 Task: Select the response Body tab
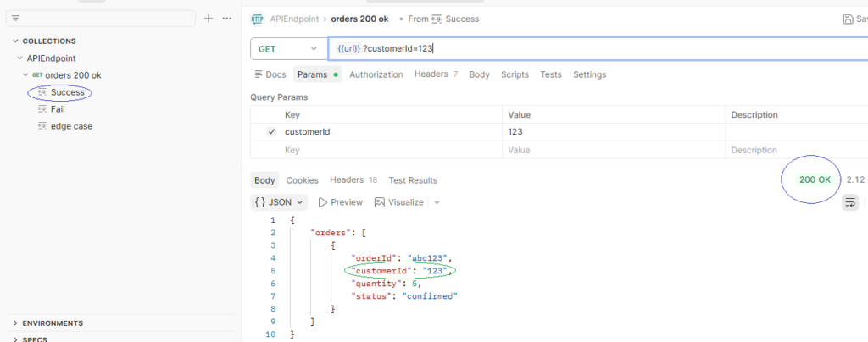coord(264,180)
